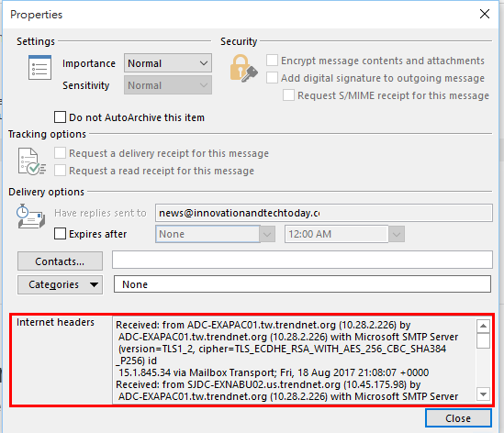
Task: Open the Expires after date dropdown arrow
Action: [267, 234]
